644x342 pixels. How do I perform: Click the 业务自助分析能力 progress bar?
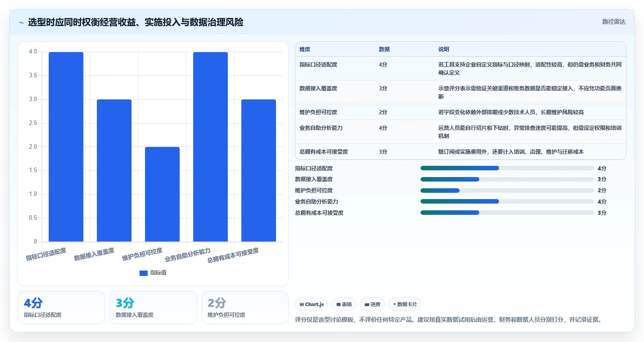[507, 201]
